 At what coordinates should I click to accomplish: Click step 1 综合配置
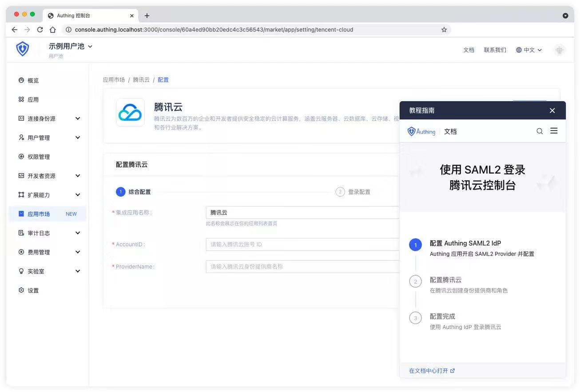[x=133, y=192]
